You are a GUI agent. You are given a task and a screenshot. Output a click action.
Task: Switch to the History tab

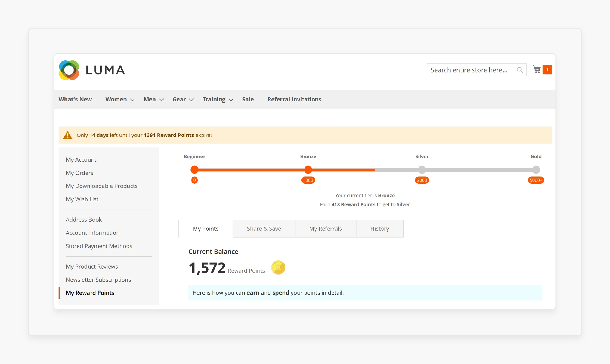380,229
